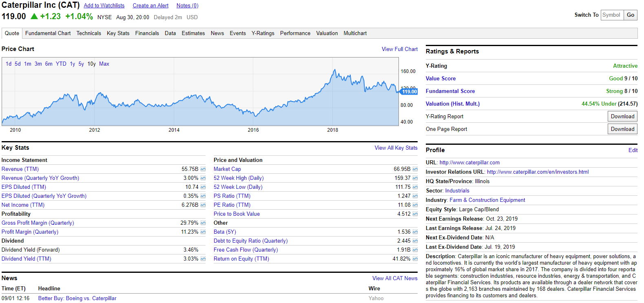
Task: Open the Y-Ratings tab
Action: (x=263, y=33)
